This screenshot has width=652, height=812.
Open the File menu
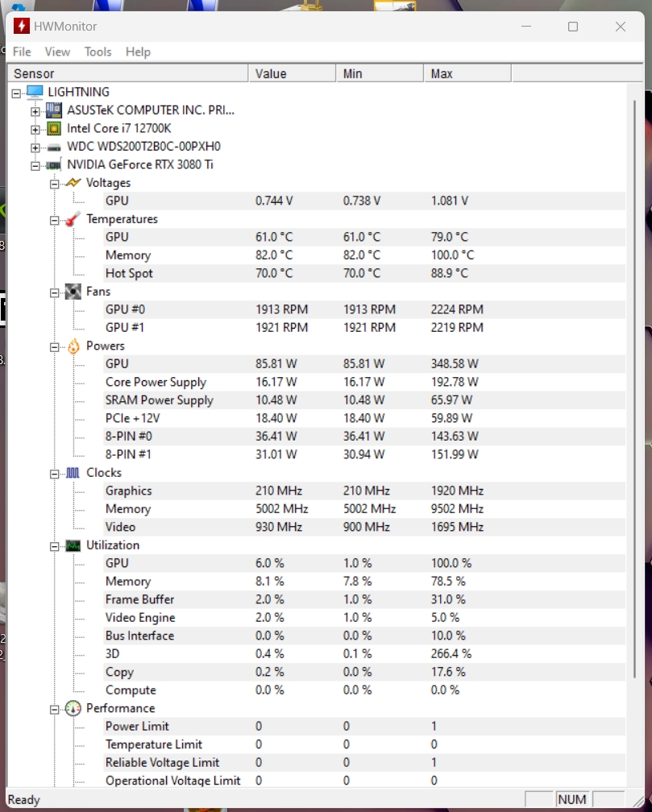[x=22, y=52]
